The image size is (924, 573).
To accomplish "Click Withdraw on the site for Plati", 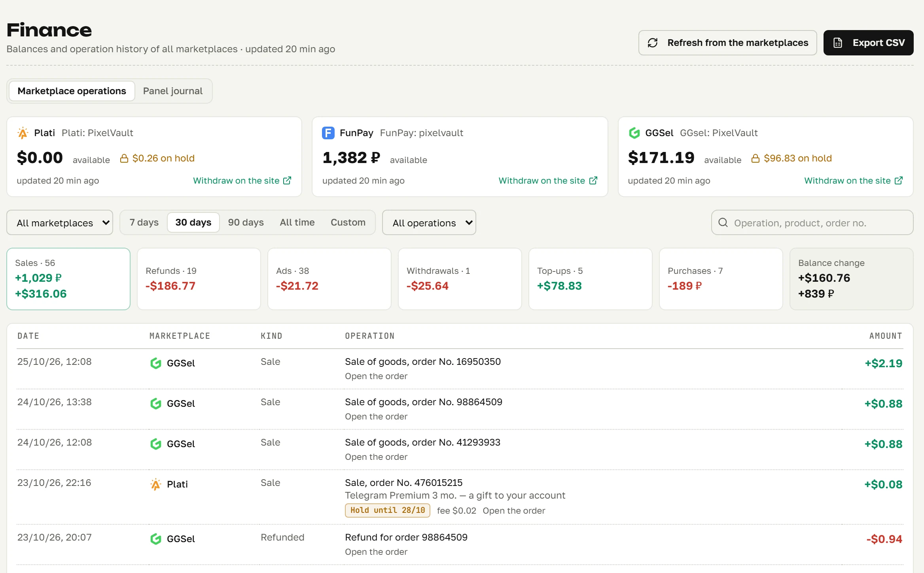I will coord(242,180).
